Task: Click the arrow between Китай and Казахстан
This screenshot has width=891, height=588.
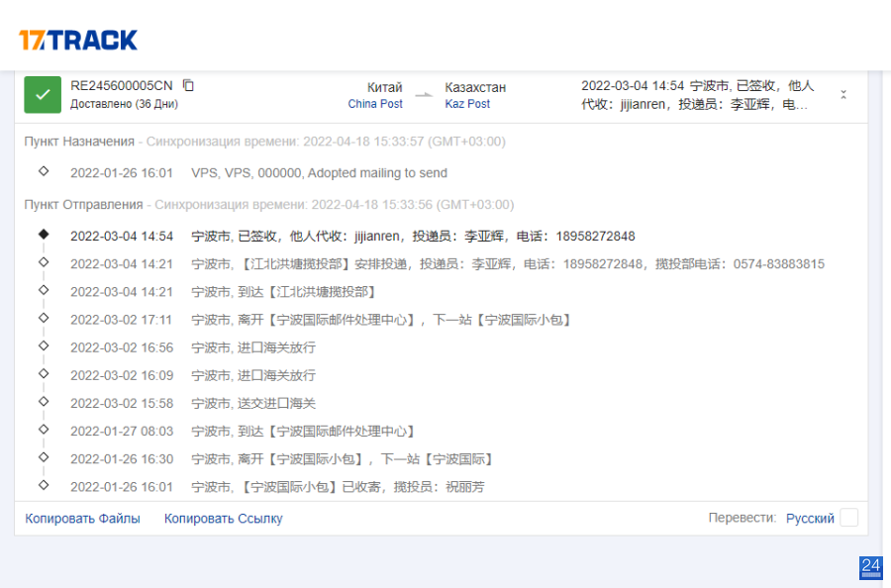Action: click(x=424, y=95)
